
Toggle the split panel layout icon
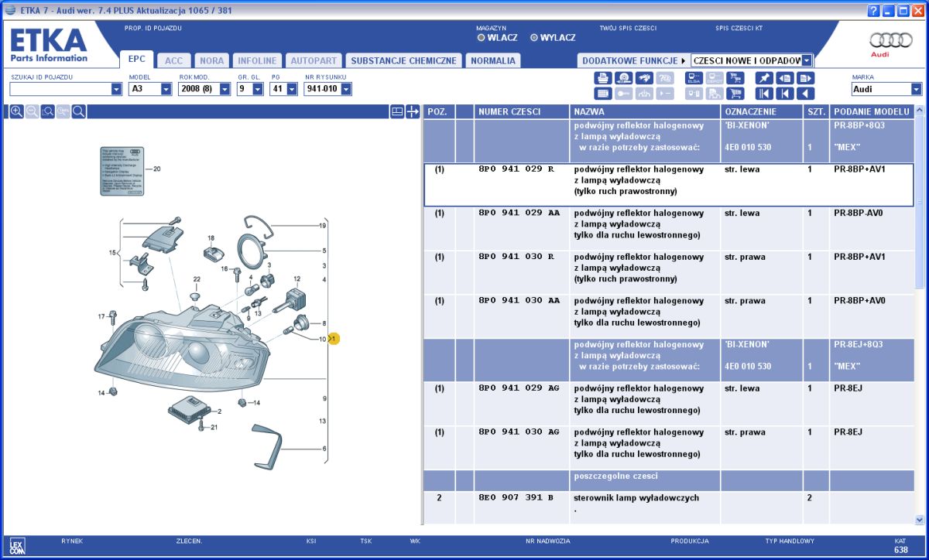[x=396, y=111]
